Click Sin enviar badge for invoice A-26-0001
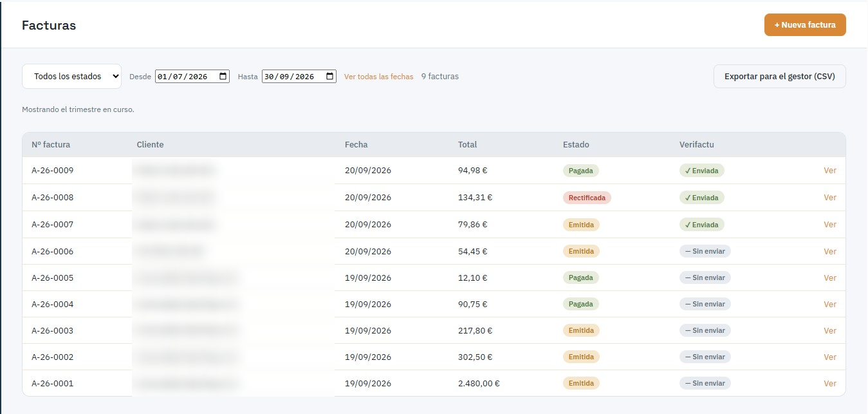 [x=705, y=383]
